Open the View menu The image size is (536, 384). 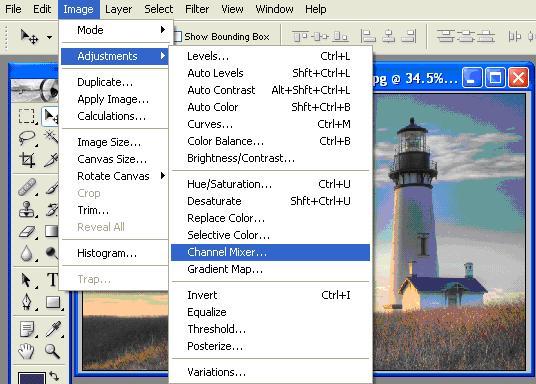pos(232,9)
